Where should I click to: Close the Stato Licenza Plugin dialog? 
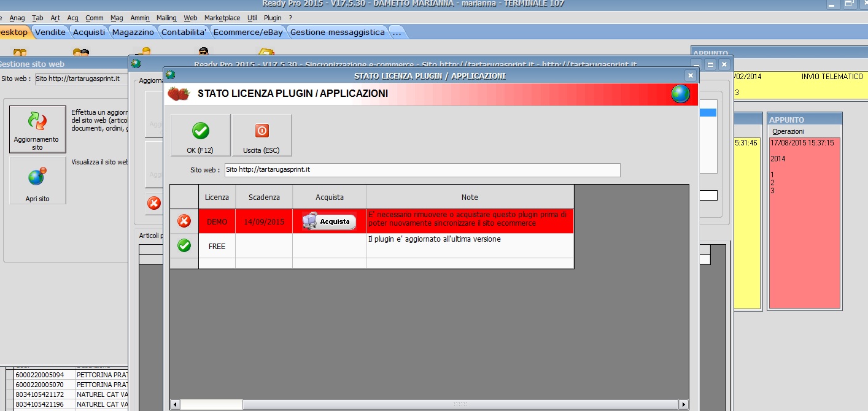pyautogui.click(x=691, y=75)
